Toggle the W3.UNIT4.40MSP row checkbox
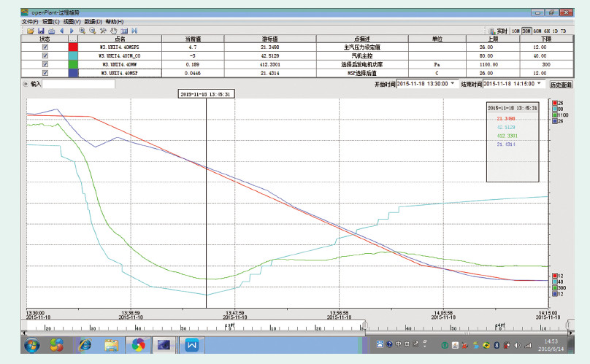This screenshot has height=364, width=590. (x=45, y=73)
